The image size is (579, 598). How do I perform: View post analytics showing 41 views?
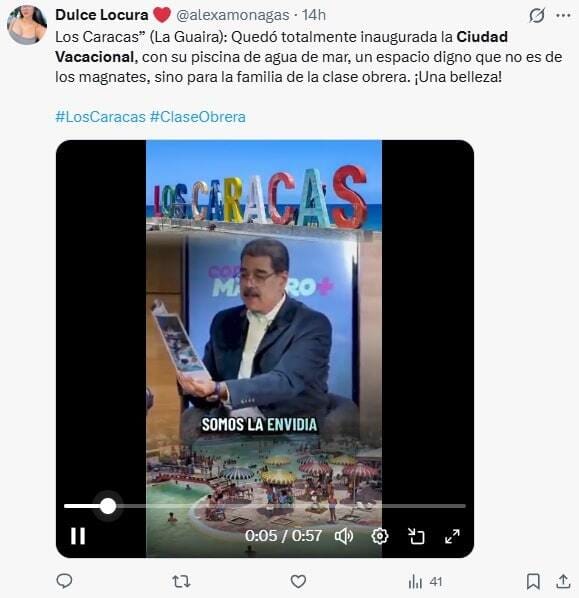pos(425,582)
